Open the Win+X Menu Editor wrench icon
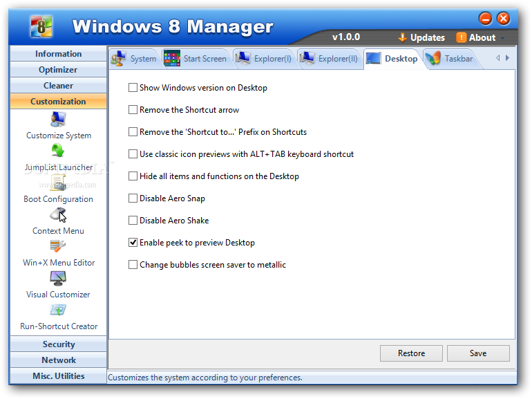The width and height of the screenshot is (532, 399). [x=58, y=246]
